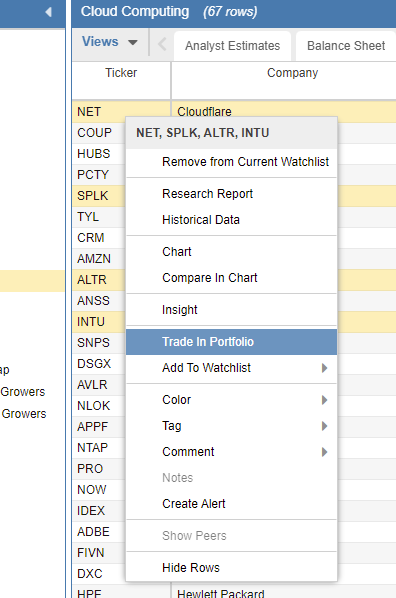Image resolution: width=396 pixels, height=598 pixels.
Task: Open Insight from the context menu
Action: (232, 310)
